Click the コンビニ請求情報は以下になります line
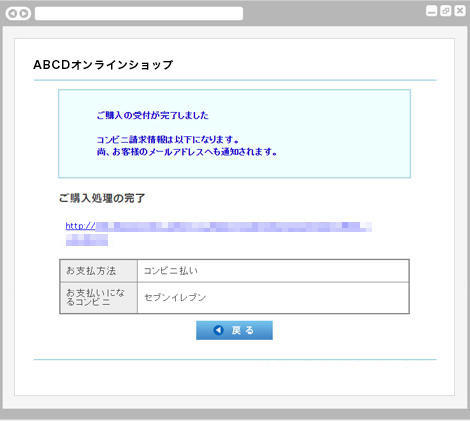Screen dimensions: 470x421 click(x=168, y=139)
